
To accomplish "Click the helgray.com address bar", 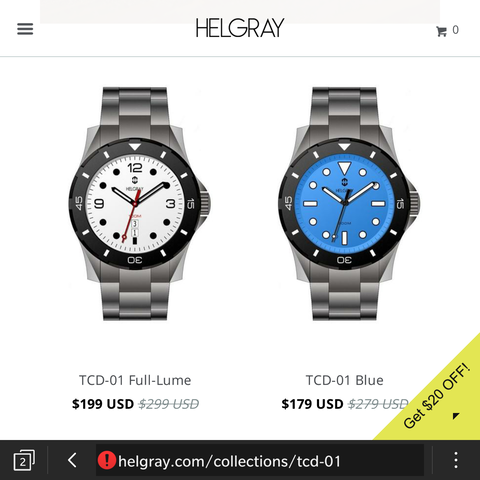I will click(260, 461).
